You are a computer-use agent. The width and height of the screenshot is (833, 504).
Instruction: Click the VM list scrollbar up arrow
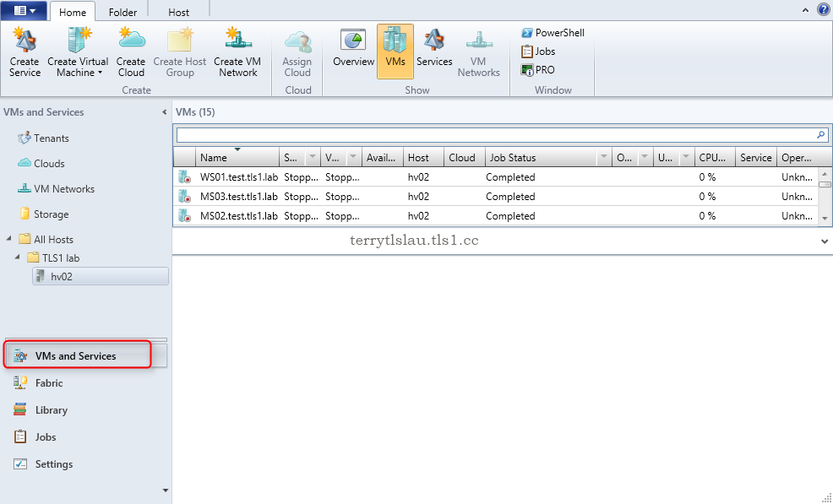[825, 174]
